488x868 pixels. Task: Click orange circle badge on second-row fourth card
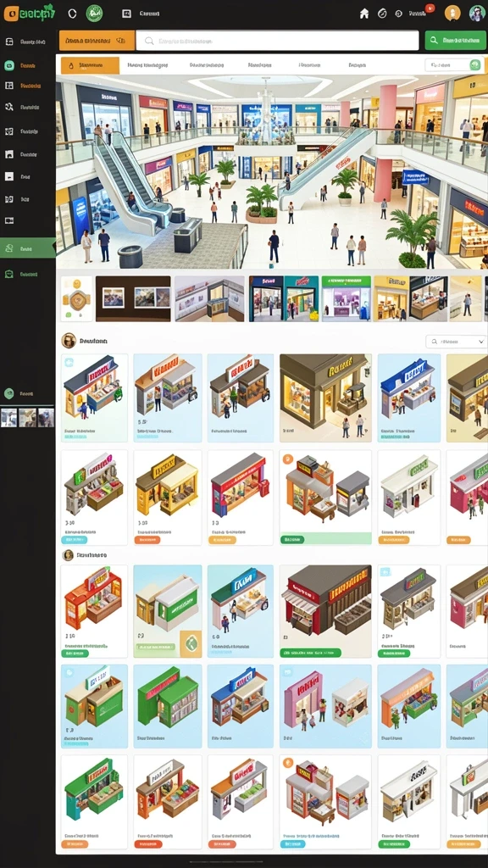(x=287, y=459)
